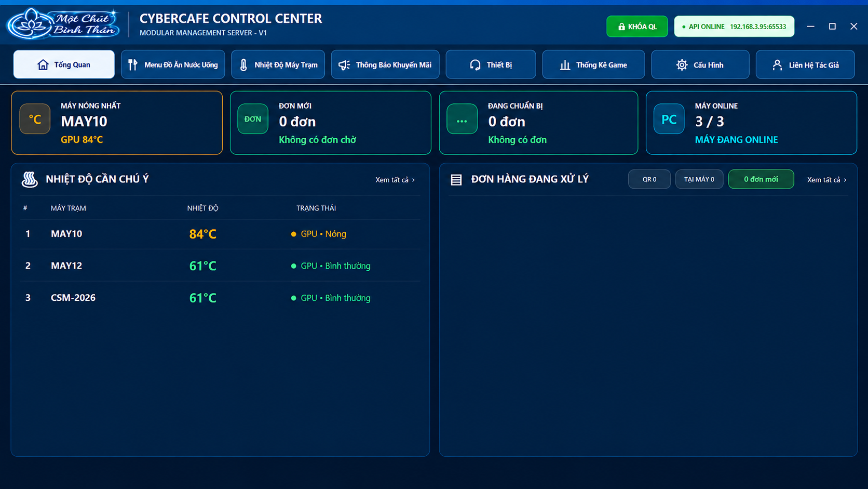Viewport: 868px width, 489px height.
Task: Click the bar chart Thống Kê Game icon
Action: pyautogui.click(x=565, y=64)
